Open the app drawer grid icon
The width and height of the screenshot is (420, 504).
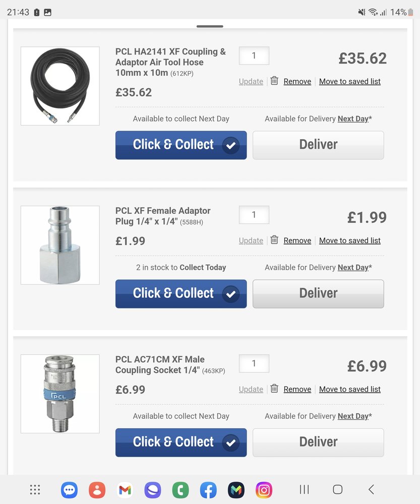point(35,490)
